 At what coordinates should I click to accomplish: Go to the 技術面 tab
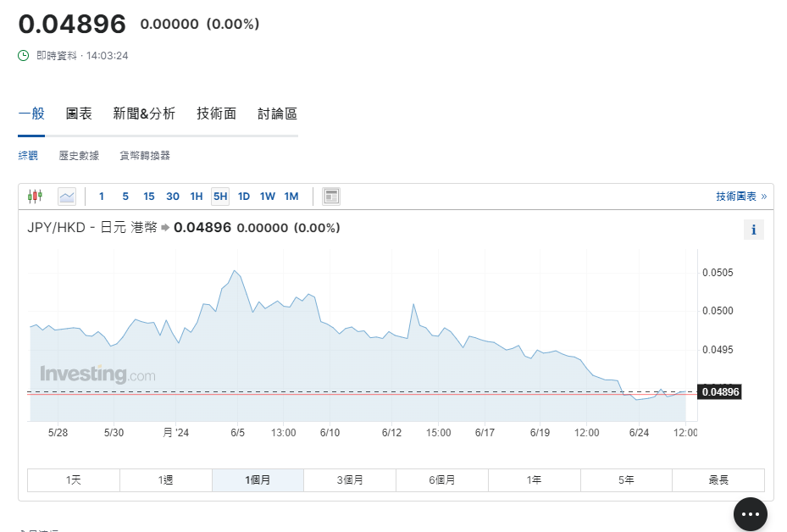point(216,114)
